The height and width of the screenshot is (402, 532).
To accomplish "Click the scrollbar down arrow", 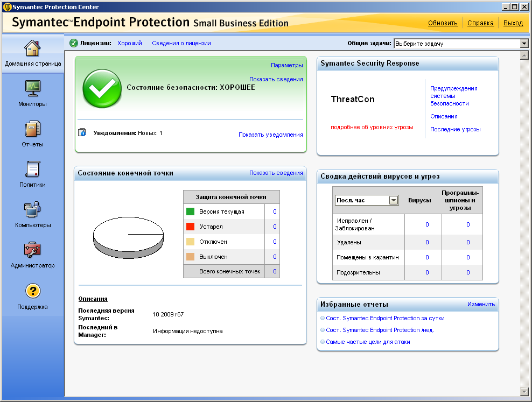I will 524,392.
